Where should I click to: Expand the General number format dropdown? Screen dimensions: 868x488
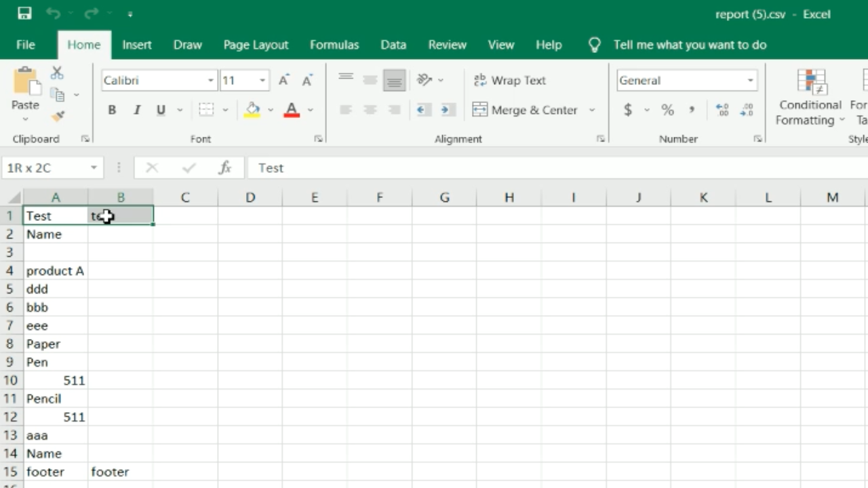750,81
